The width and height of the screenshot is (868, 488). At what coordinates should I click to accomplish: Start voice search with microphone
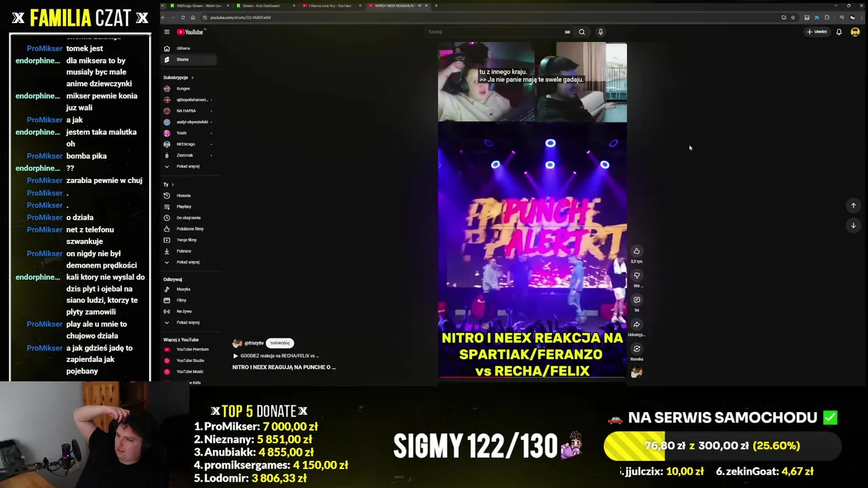600,32
